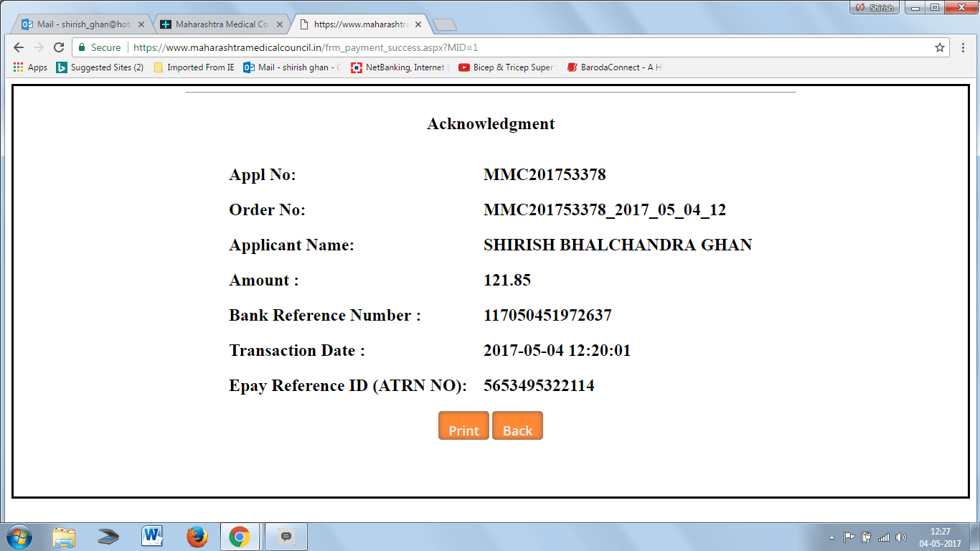
Task: Open a new browser tab
Action: (445, 25)
